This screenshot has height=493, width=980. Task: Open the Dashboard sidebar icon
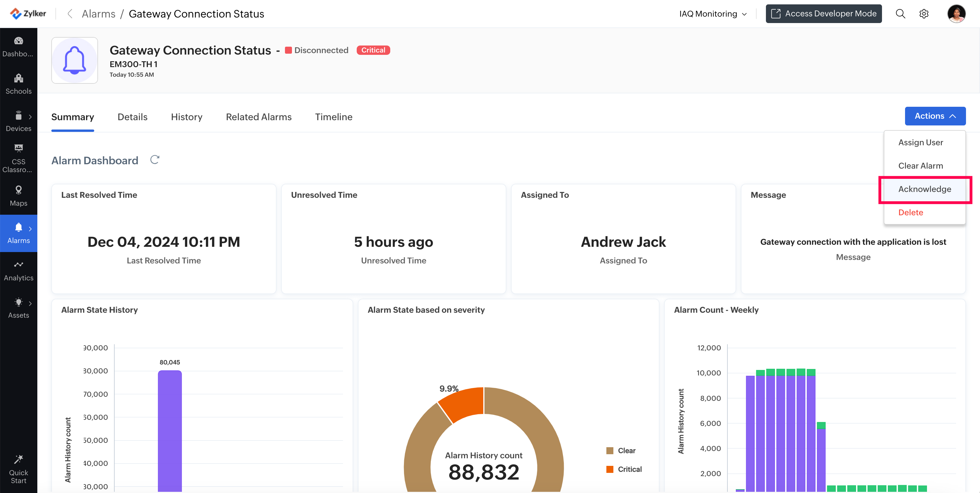click(x=18, y=46)
